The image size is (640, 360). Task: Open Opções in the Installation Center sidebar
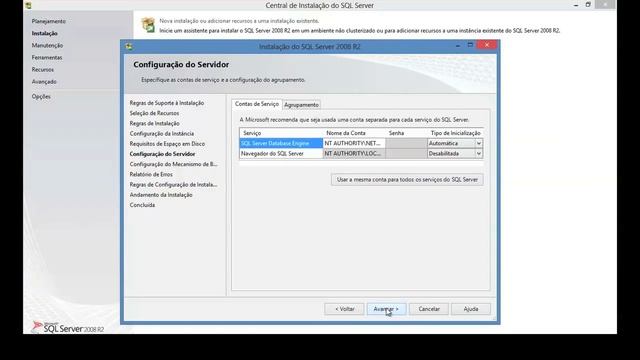[x=41, y=96]
